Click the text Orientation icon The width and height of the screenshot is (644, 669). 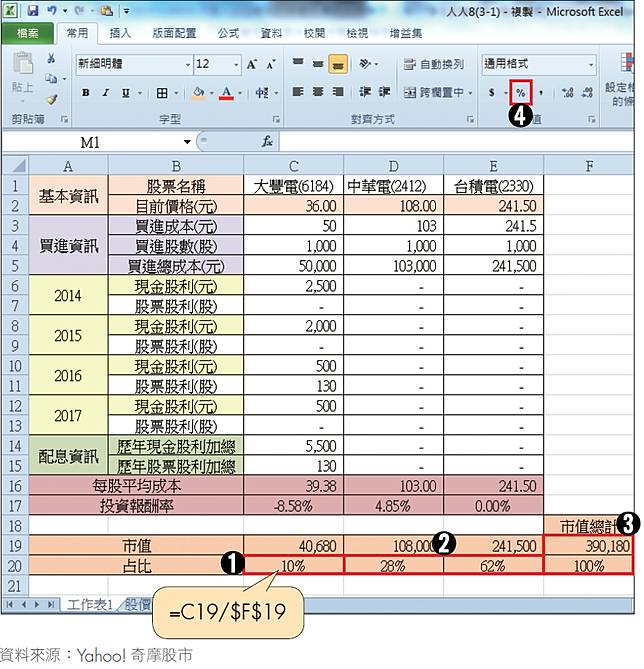pyautogui.click(x=366, y=64)
